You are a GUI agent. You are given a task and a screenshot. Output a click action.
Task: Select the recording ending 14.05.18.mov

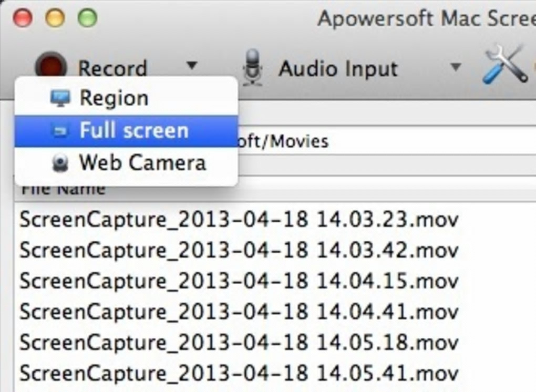point(239,343)
